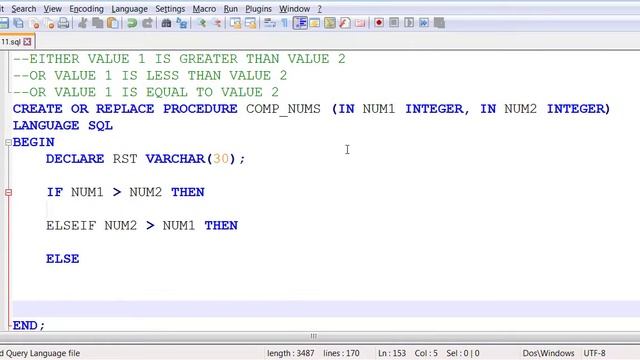Click the Paste clipboard icon
This screenshot has height=360, width=640.
(113, 23)
